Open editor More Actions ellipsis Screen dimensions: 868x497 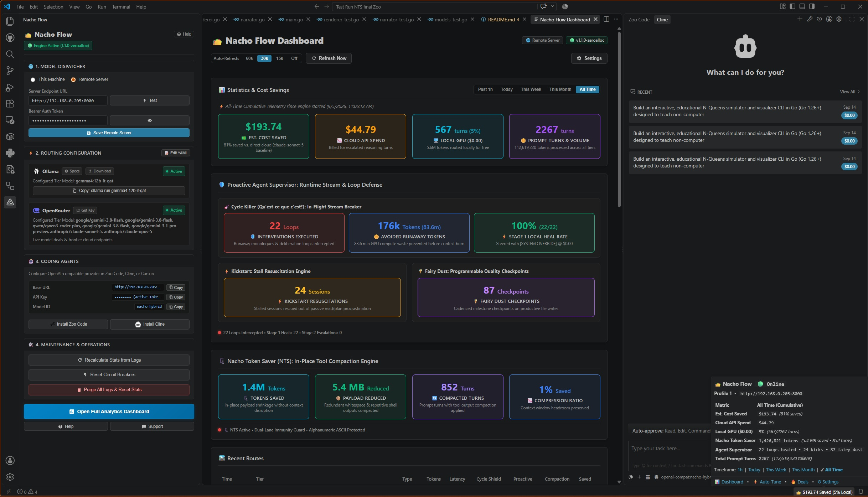tap(616, 19)
